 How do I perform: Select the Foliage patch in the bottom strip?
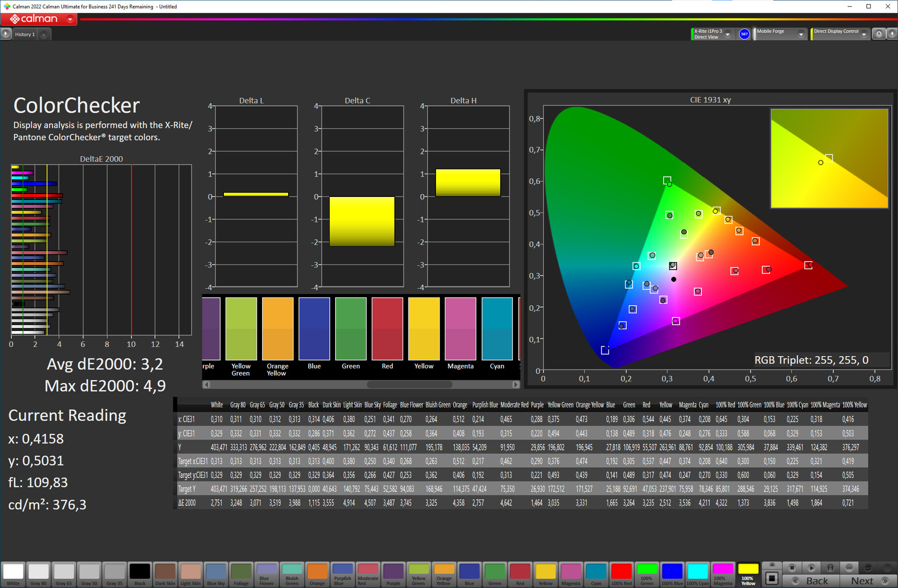coord(241,574)
